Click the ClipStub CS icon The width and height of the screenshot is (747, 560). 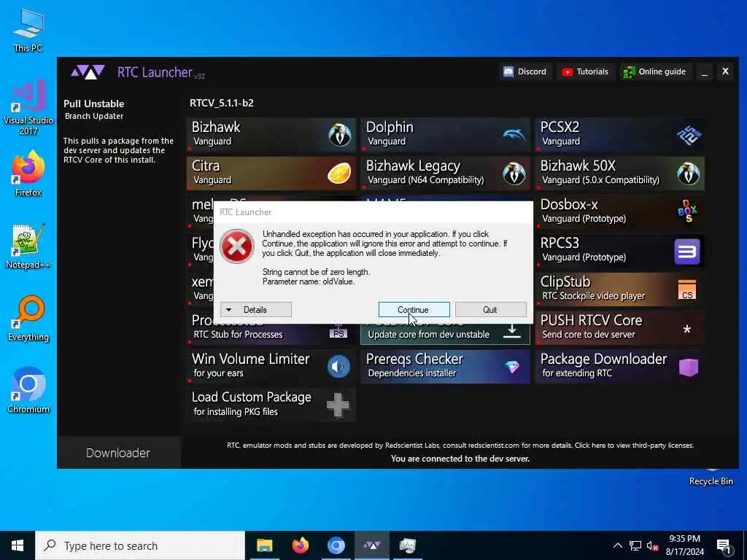(x=687, y=289)
